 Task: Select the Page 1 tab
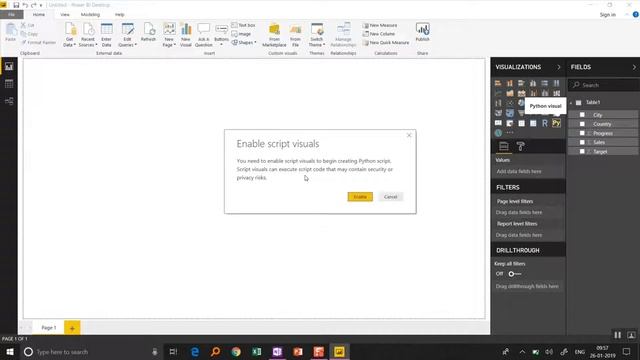[x=49, y=328]
